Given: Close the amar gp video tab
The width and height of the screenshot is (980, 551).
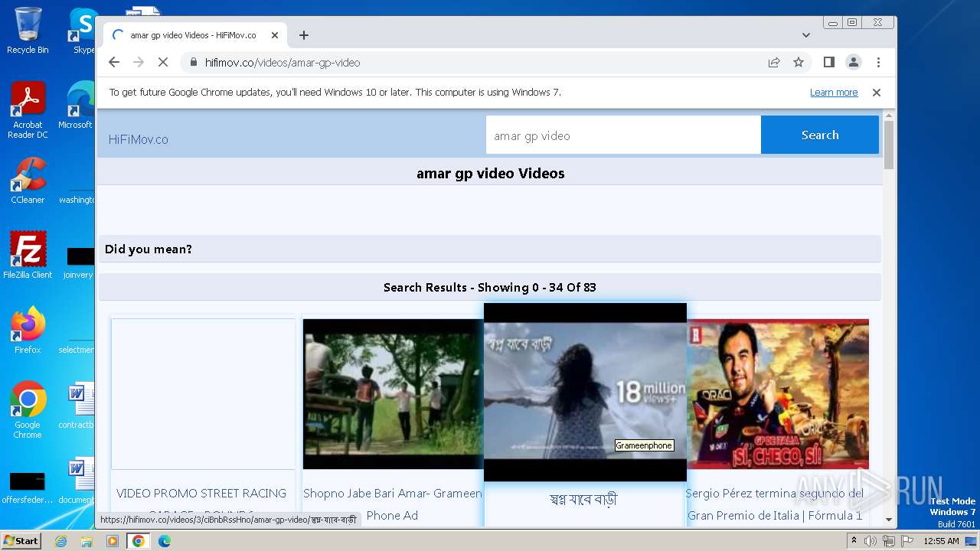Looking at the screenshot, I should (275, 35).
